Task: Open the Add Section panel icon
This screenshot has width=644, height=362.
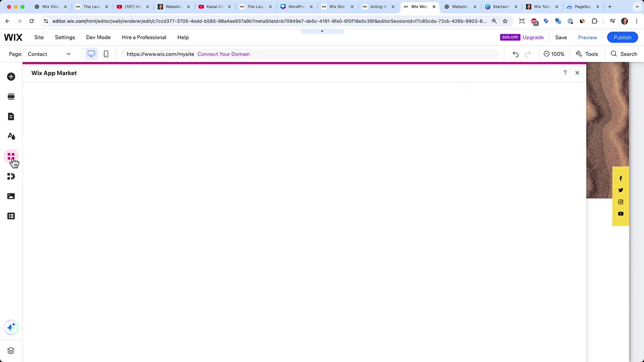Action: click(x=11, y=97)
